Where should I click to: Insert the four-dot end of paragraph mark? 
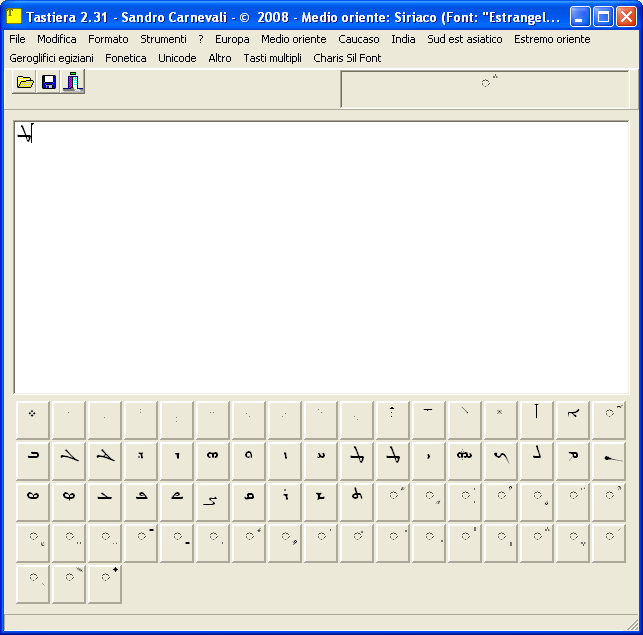click(x=33, y=420)
